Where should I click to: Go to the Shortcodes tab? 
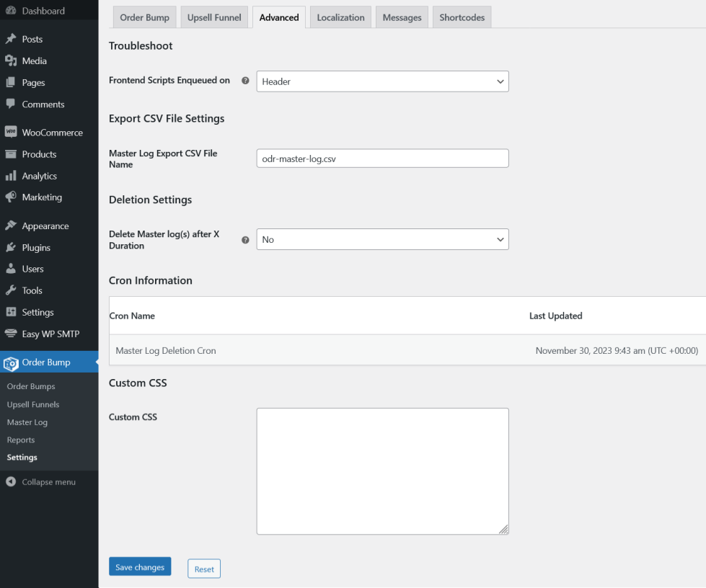point(462,17)
